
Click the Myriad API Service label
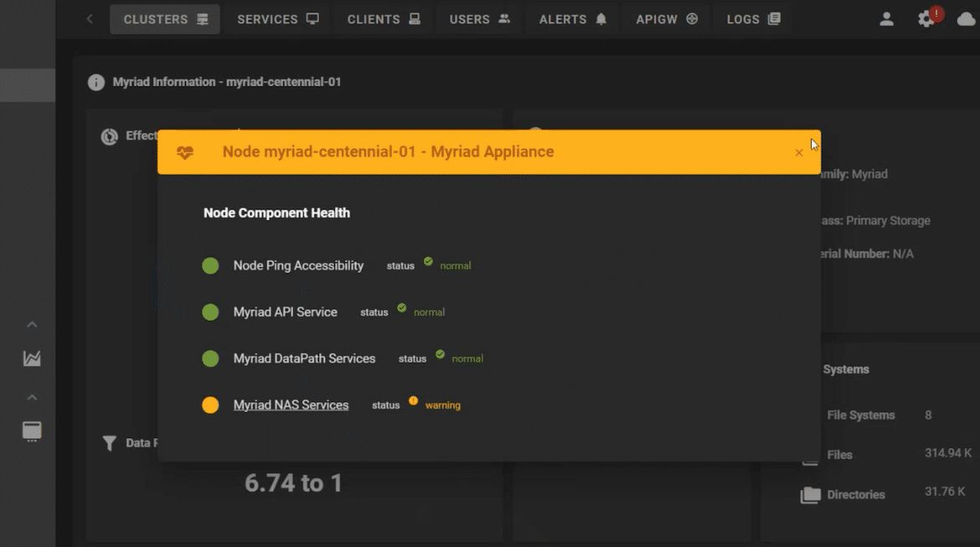coord(285,312)
